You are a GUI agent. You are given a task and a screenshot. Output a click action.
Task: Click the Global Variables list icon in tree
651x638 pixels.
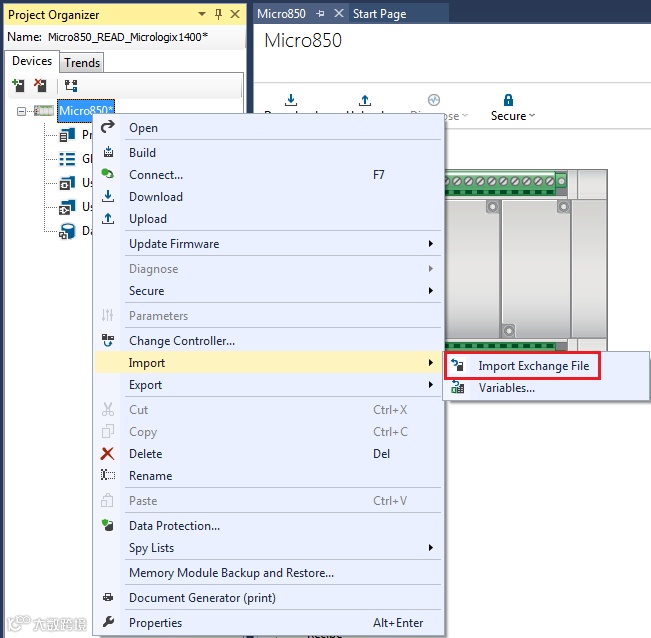(67, 159)
